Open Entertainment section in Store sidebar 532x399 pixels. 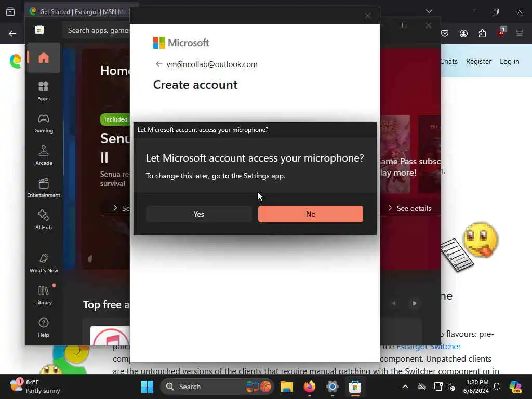pyautogui.click(x=44, y=188)
